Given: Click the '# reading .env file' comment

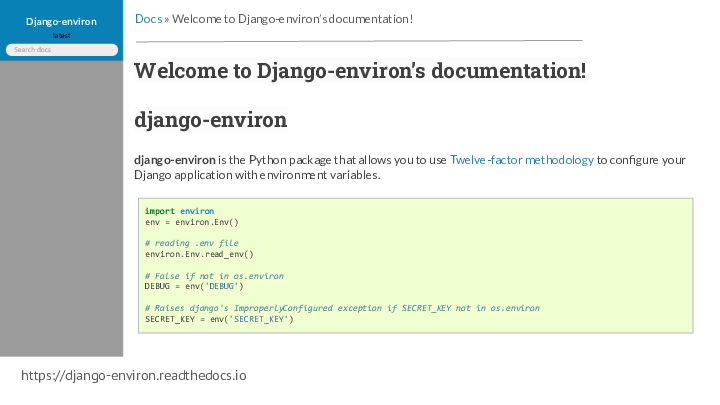Looking at the screenshot, I should coord(192,243).
